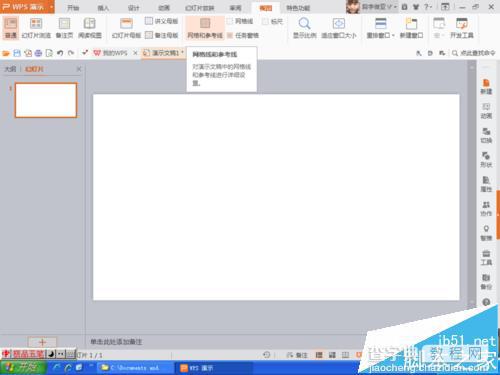Open the 审阅 ribbon tab
Viewport: 500px width, 375px height.
236,8
